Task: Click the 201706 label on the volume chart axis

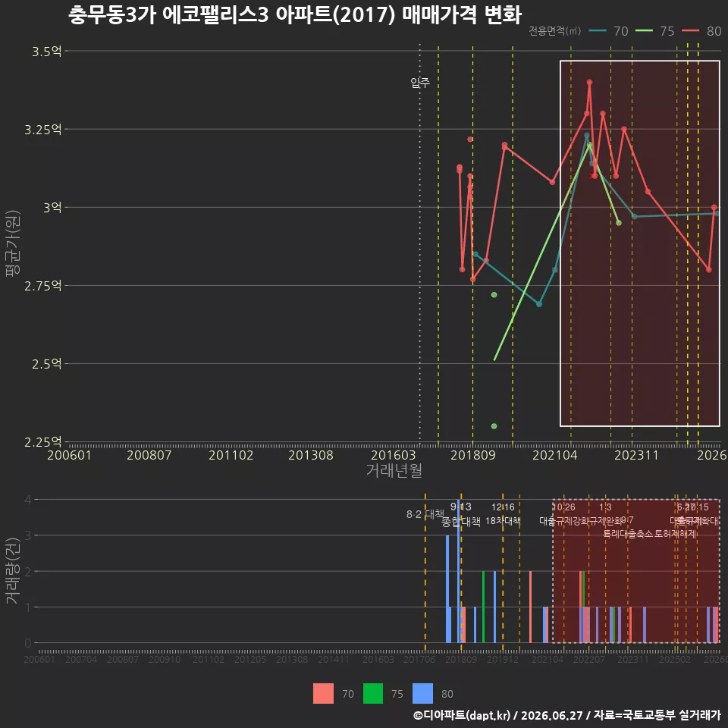Action: 419,659
